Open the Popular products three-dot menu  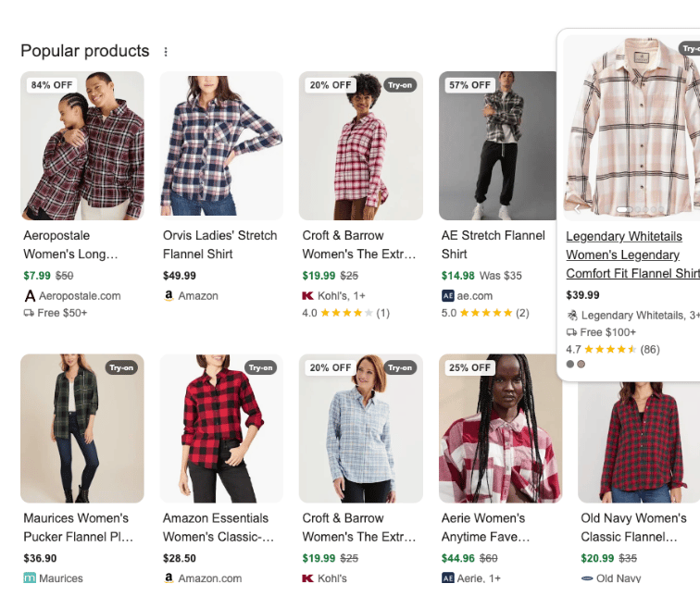[166, 52]
